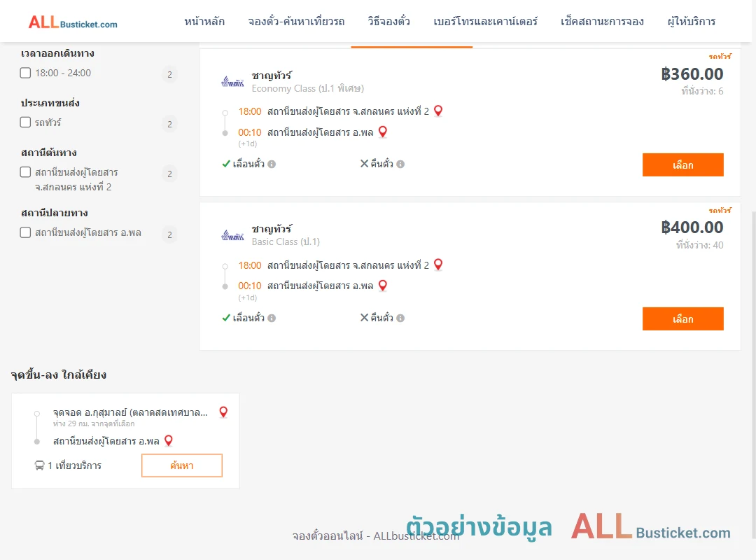Click the ALLBusticket.com logo in header
756x560 pixels.
[x=73, y=22]
